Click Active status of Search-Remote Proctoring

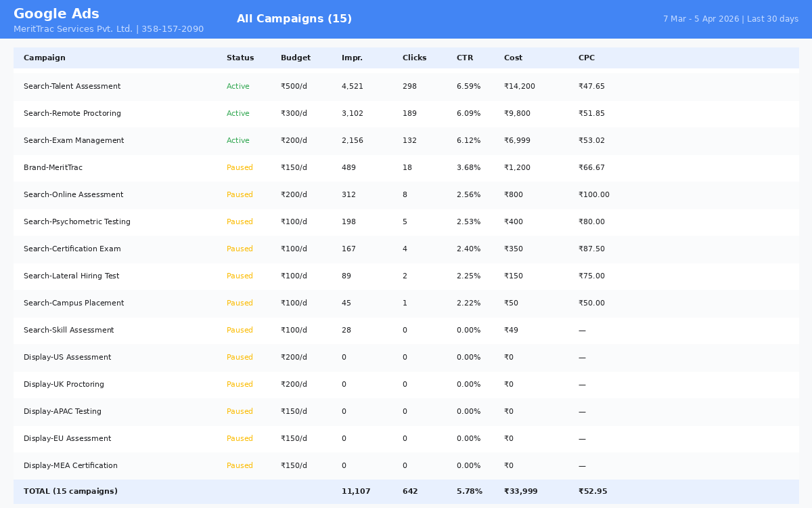(238, 114)
